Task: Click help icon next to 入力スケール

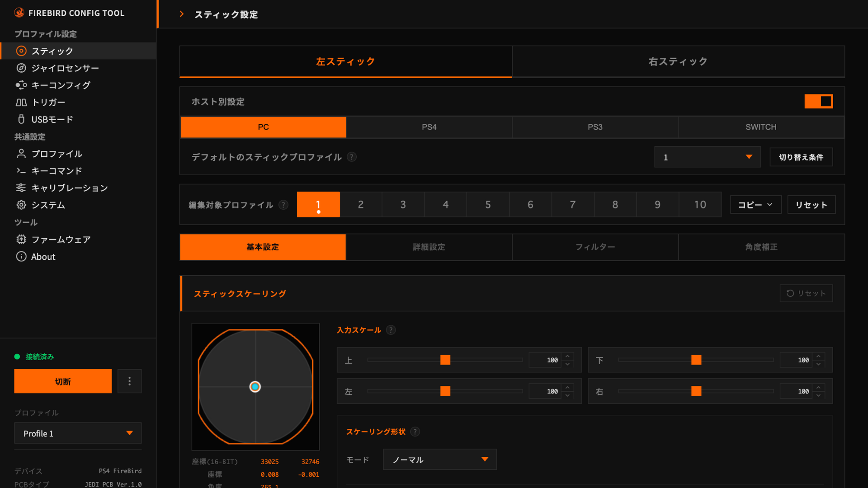Action: pos(391,330)
